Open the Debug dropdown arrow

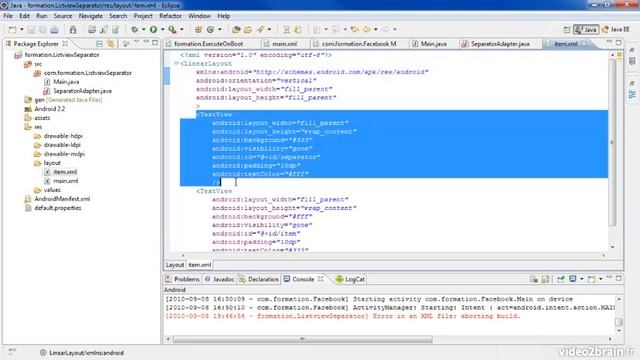point(143,29)
